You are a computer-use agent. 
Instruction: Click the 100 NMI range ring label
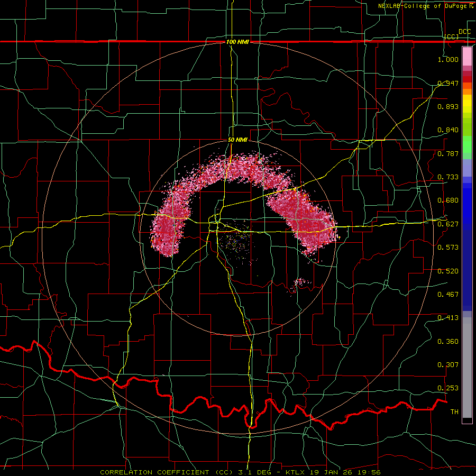click(x=237, y=42)
